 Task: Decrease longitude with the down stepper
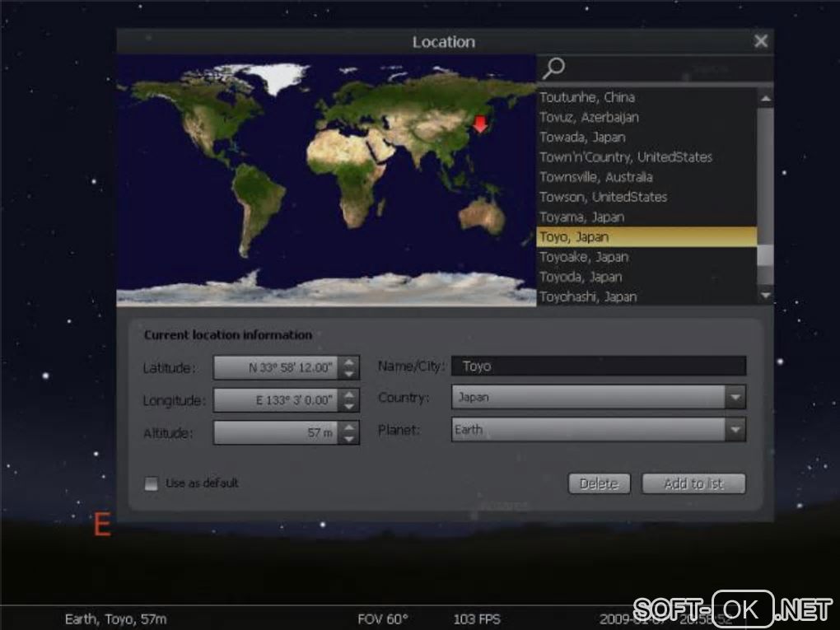click(348, 407)
